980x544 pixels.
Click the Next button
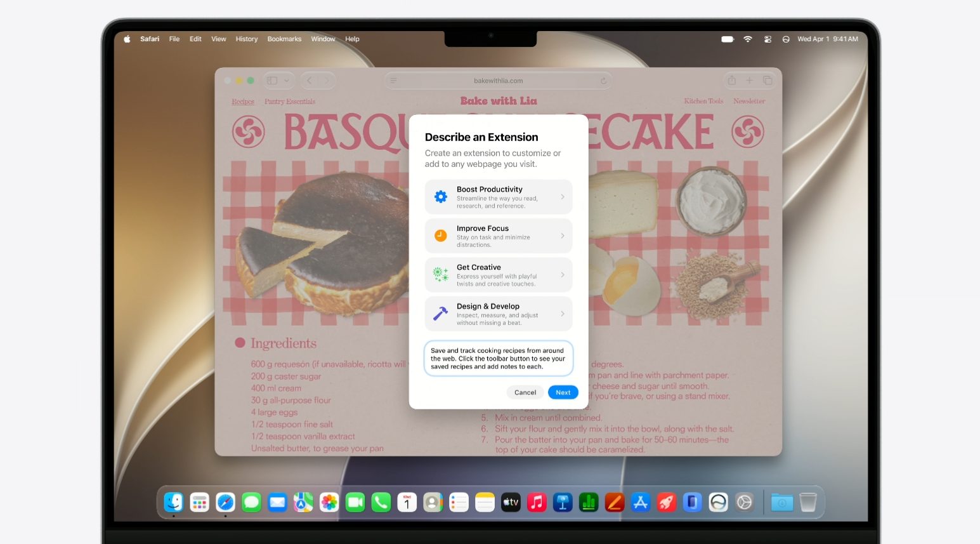pos(563,392)
